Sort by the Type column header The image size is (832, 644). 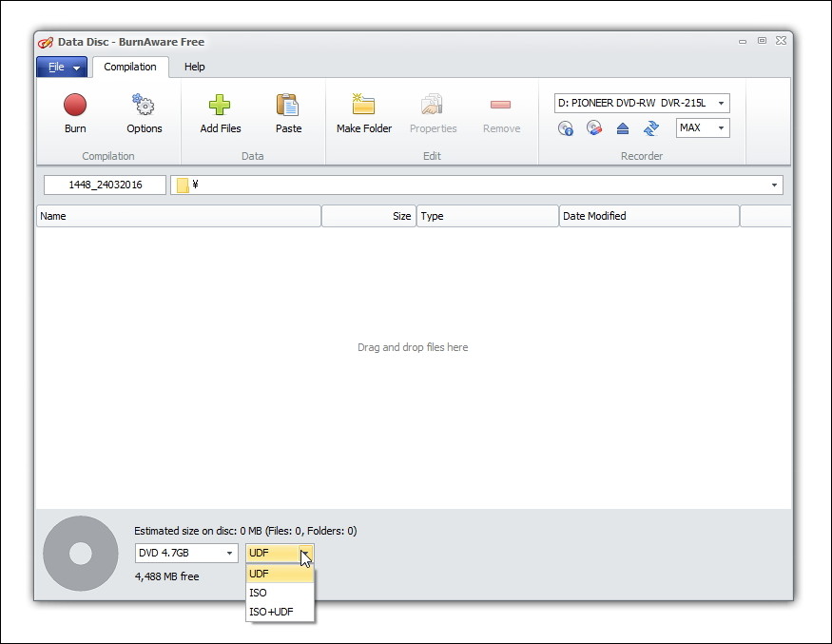(x=488, y=216)
